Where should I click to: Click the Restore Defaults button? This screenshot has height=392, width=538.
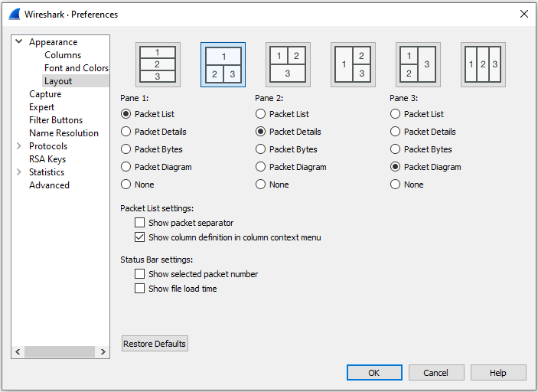tap(155, 344)
